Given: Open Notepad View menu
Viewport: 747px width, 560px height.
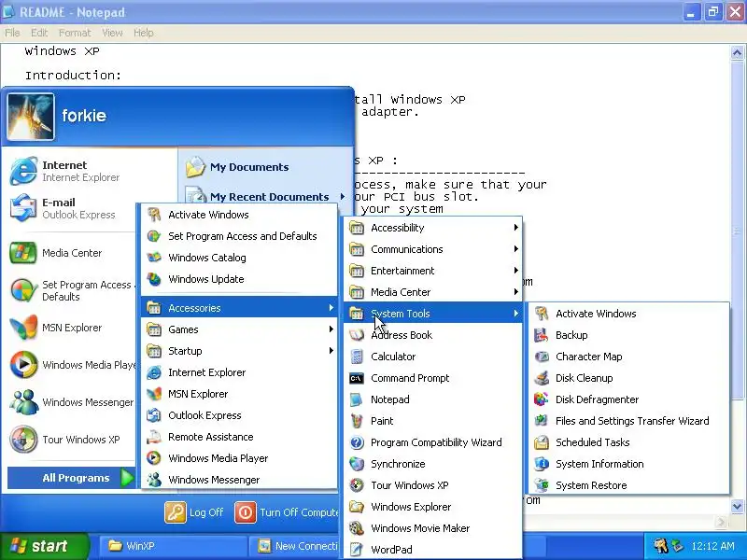Looking at the screenshot, I should pos(112,33).
